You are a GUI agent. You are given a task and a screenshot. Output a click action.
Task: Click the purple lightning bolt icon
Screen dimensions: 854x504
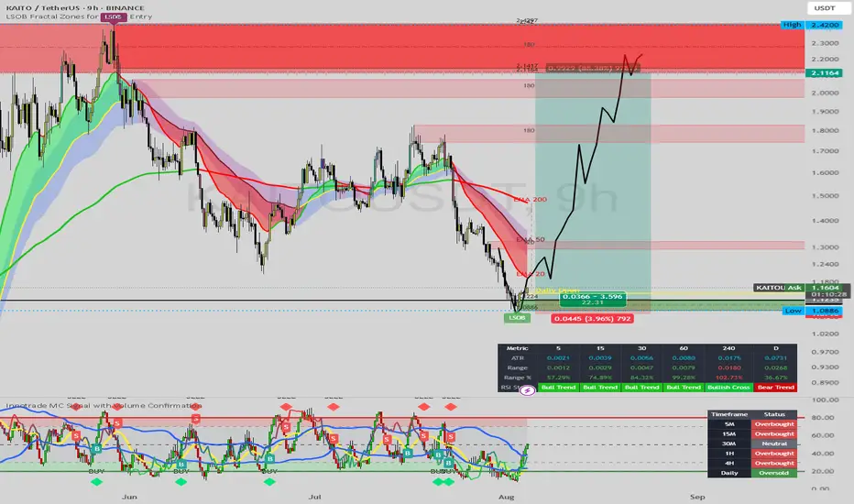tap(527, 390)
